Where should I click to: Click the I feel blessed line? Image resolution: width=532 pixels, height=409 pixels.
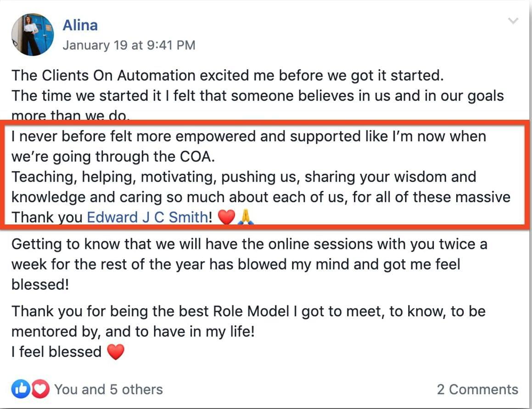68,352
